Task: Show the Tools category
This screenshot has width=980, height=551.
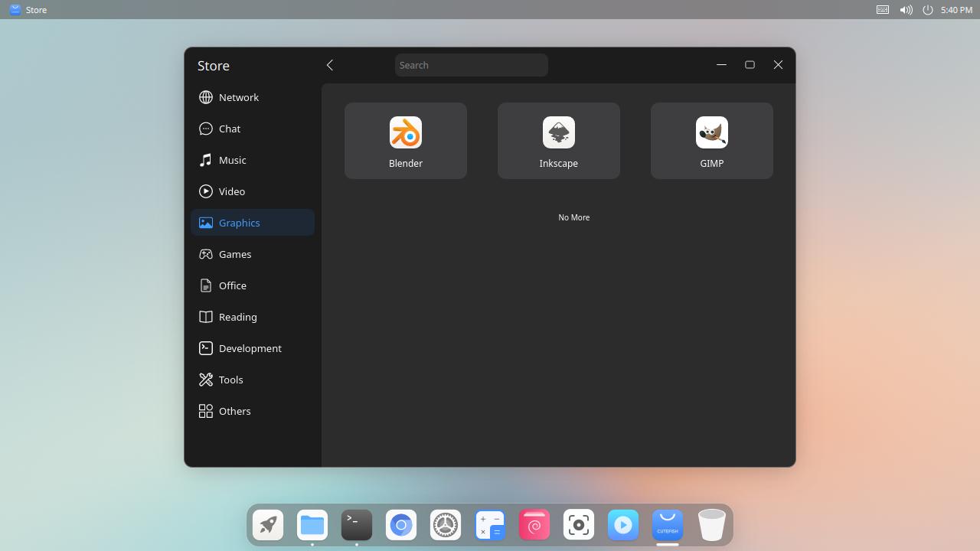Action: click(253, 380)
